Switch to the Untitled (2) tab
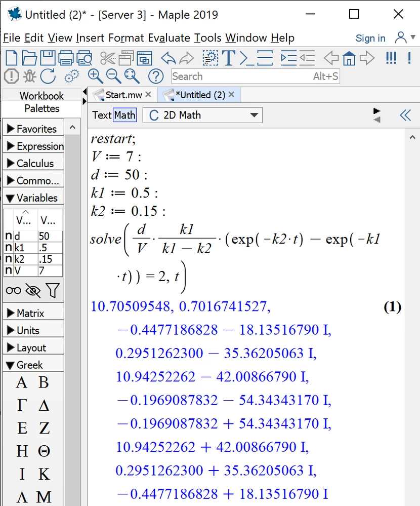The height and width of the screenshot is (506, 420). pos(200,95)
